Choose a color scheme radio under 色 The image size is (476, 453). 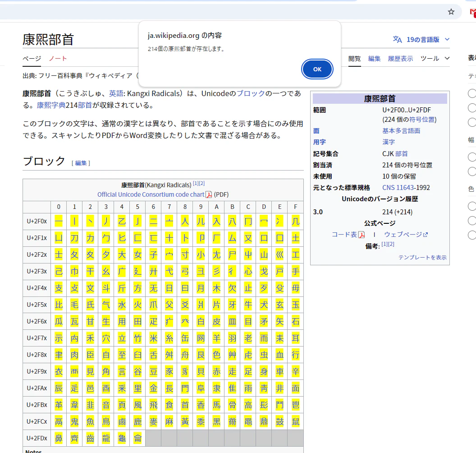(x=472, y=207)
